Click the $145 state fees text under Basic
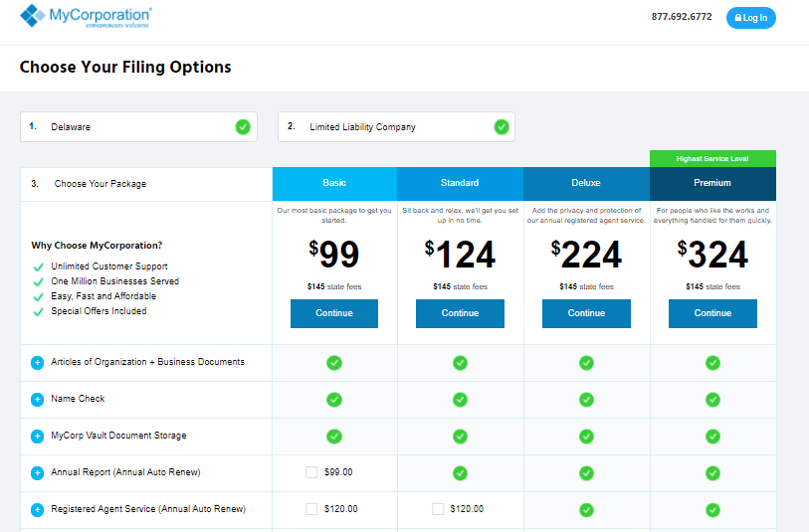The width and height of the screenshot is (809, 532). pyautogui.click(x=334, y=286)
